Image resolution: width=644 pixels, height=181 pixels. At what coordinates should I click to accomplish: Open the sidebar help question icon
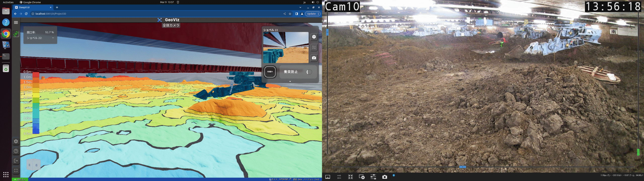click(x=16, y=151)
